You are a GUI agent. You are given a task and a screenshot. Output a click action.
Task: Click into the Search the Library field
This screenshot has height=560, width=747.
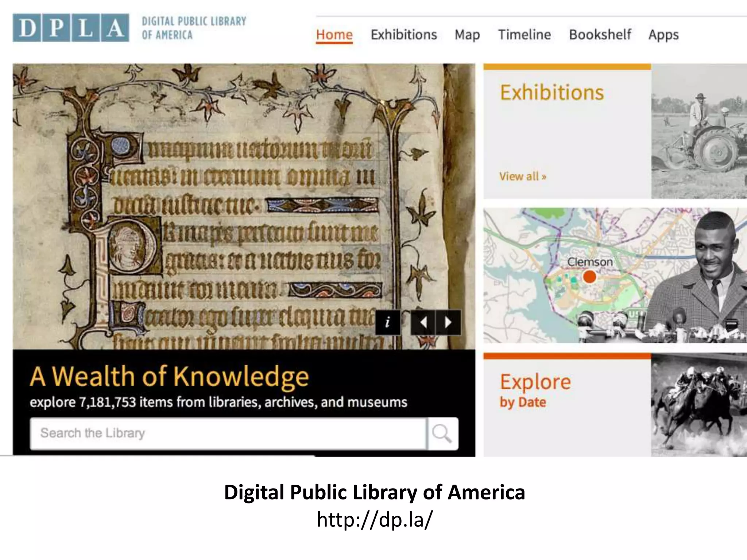[228, 433]
